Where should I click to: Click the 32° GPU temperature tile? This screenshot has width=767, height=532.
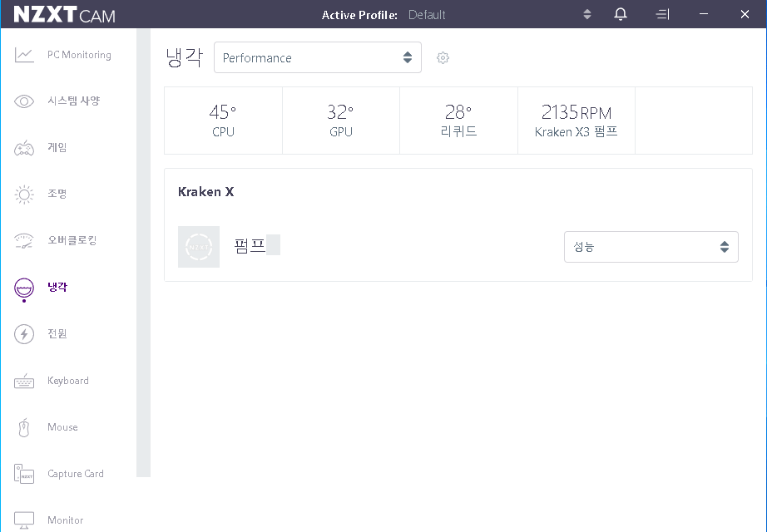[x=341, y=121]
